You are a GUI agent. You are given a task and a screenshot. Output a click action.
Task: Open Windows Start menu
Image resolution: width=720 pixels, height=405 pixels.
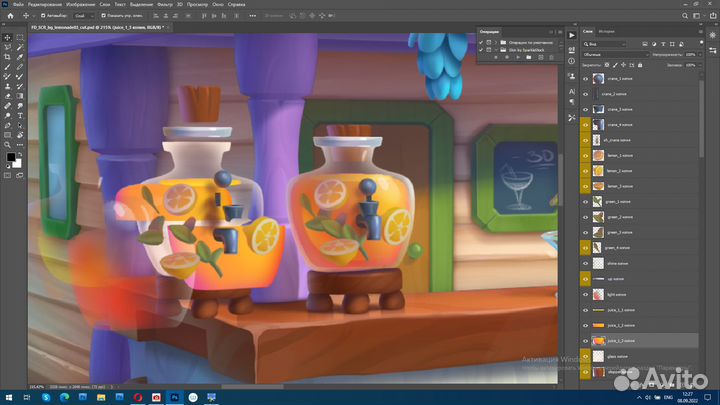pyautogui.click(x=8, y=397)
